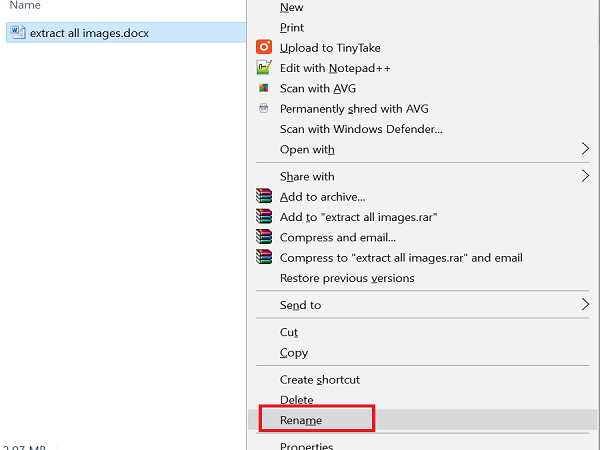This screenshot has height=450, width=600.
Task: Click the AVG shredder icon
Action: point(264,108)
